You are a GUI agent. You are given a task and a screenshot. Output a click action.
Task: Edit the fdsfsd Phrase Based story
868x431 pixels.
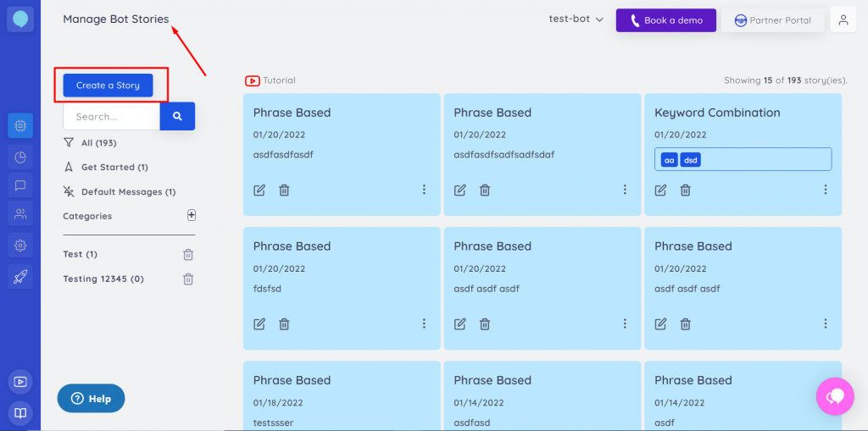(259, 323)
